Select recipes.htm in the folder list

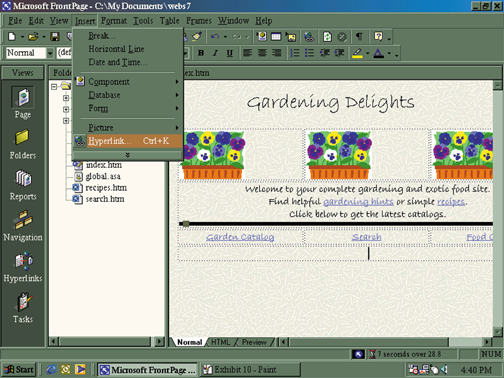pos(106,188)
